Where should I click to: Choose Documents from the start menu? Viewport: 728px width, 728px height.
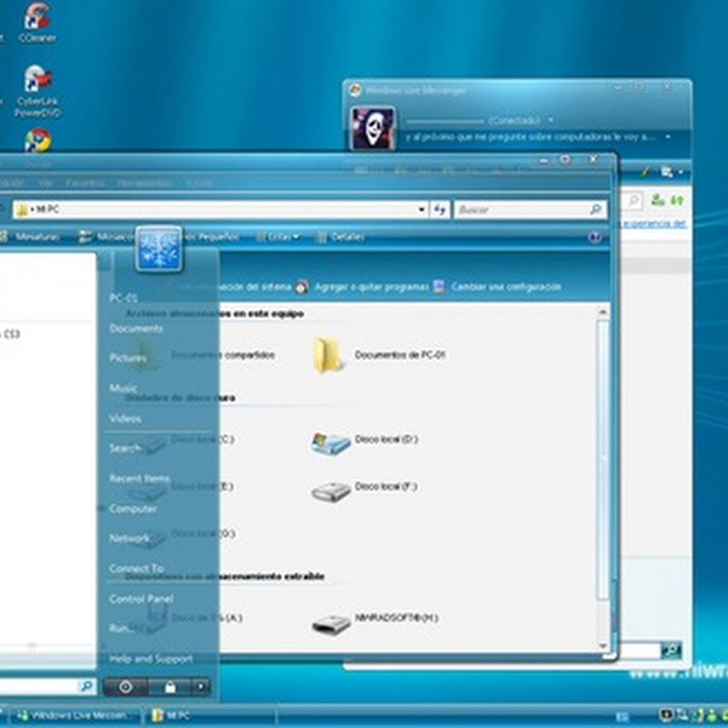click(136, 329)
